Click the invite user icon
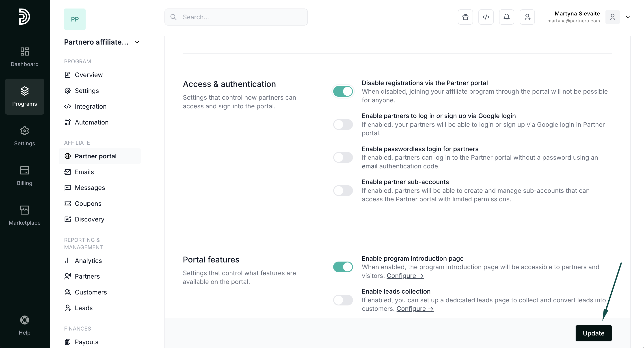644x348 pixels. [x=527, y=17]
